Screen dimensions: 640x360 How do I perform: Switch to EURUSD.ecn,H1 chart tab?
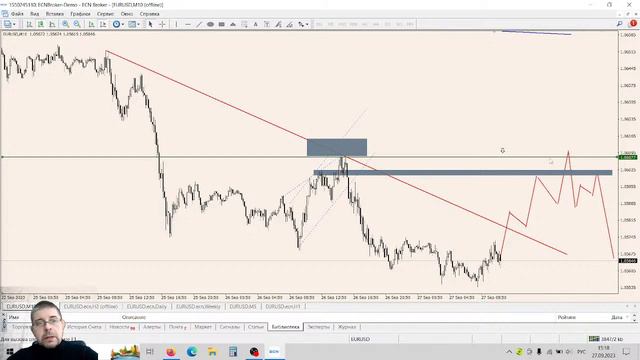(283, 307)
